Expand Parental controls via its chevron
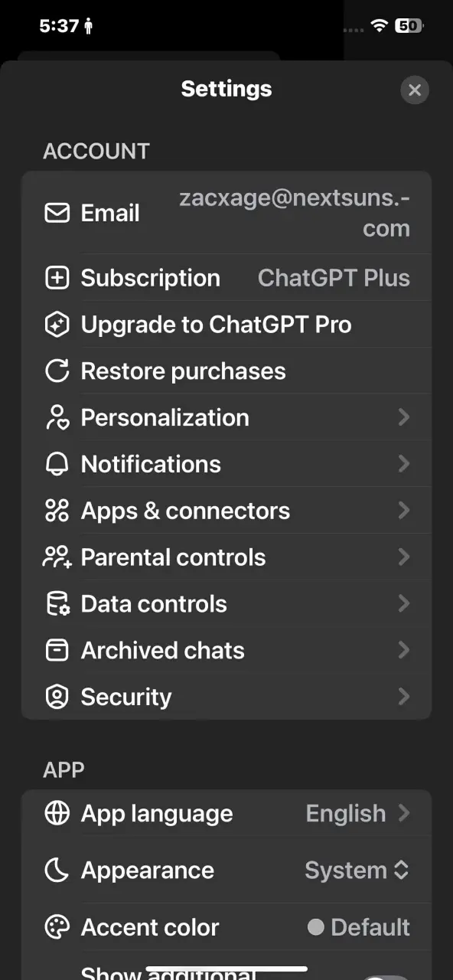This screenshot has width=453, height=980. [404, 557]
